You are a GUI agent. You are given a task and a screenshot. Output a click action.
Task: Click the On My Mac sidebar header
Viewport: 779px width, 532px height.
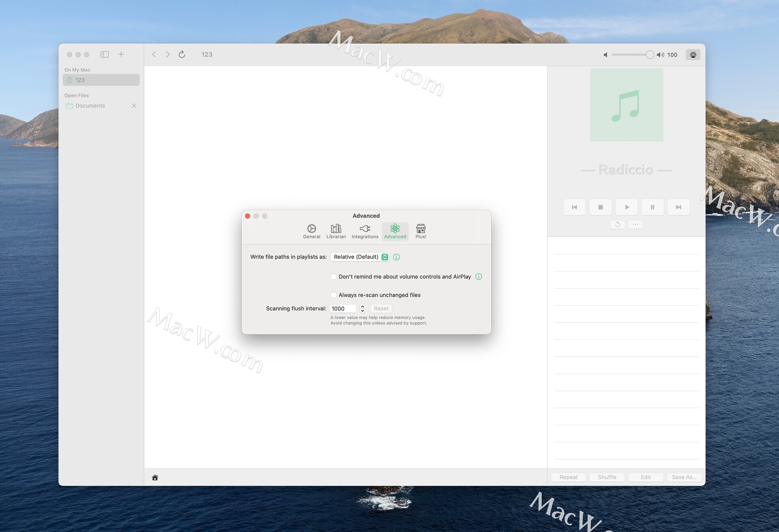click(x=77, y=70)
